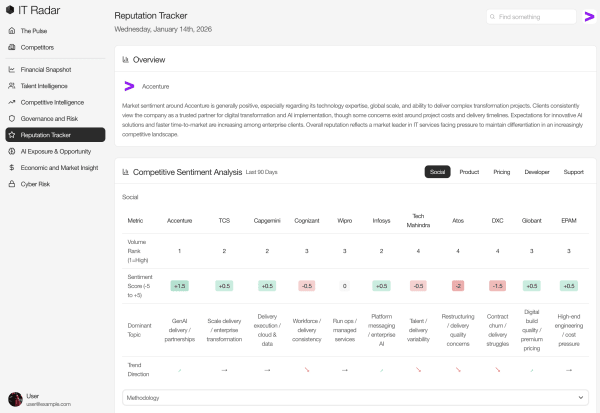Click EPAM High-end engineering / cost pressure

tap(569, 330)
